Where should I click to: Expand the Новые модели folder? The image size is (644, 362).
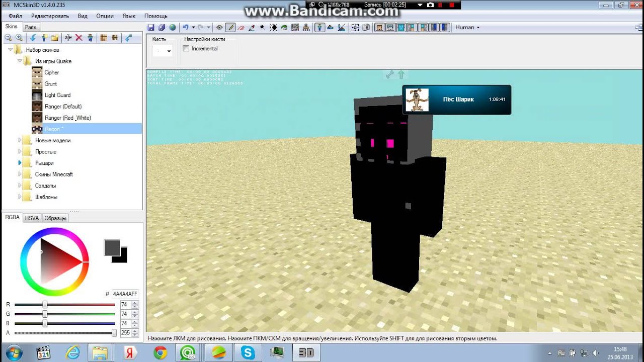[x=20, y=140]
